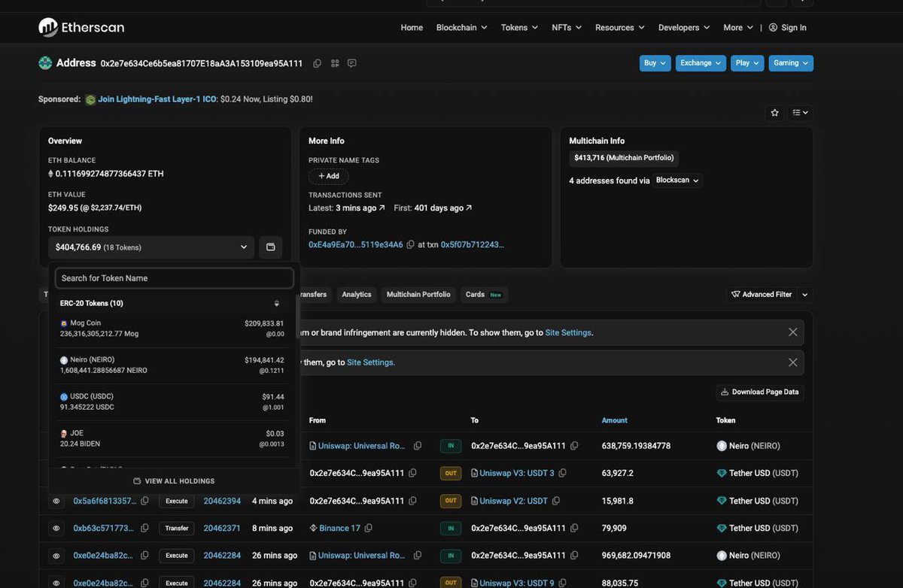
Task: Add a private name tag
Action: coord(329,176)
